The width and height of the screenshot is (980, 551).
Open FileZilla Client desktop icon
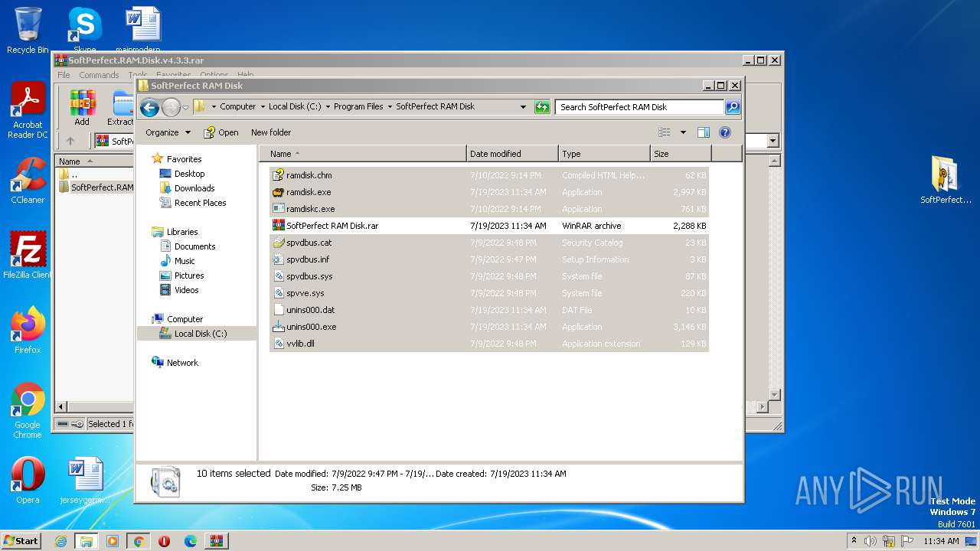click(x=28, y=255)
